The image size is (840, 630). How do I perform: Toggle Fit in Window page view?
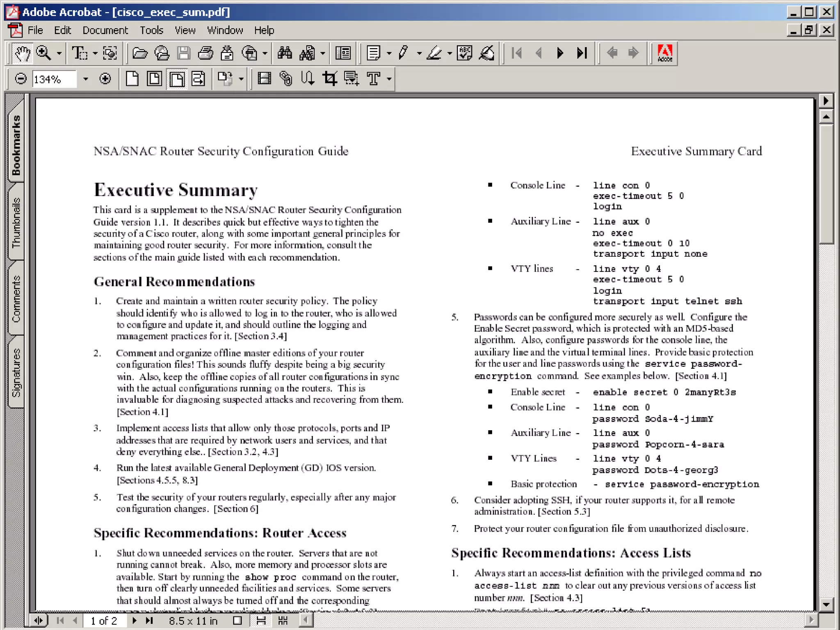coord(155,78)
